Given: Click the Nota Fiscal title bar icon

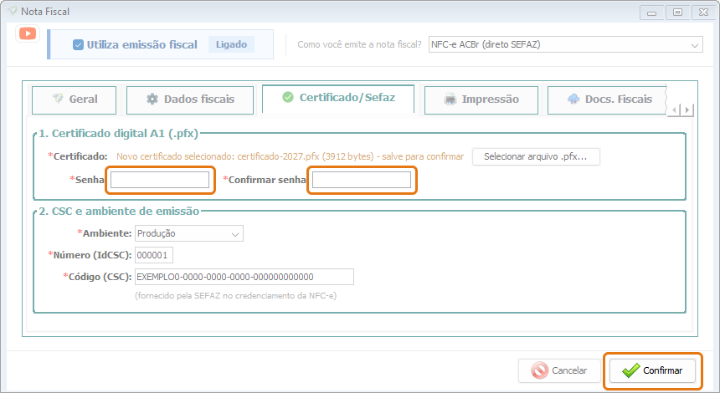Looking at the screenshot, I should click(12, 11).
